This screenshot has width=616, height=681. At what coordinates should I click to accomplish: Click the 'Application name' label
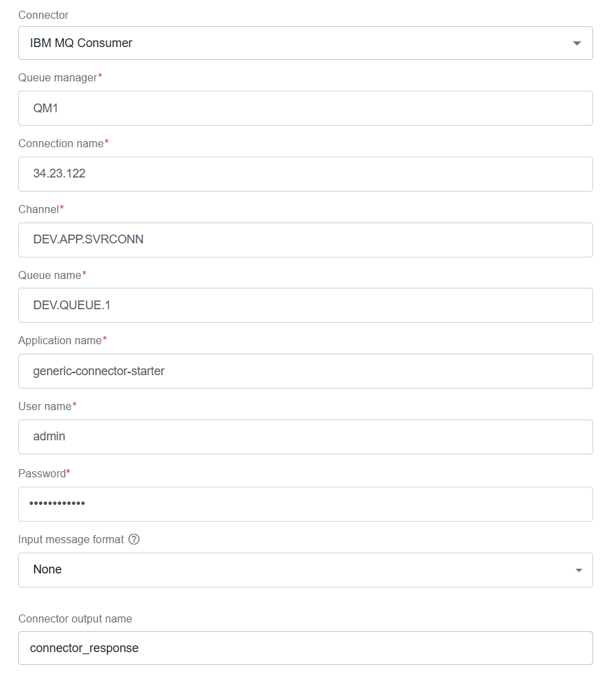coord(60,340)
